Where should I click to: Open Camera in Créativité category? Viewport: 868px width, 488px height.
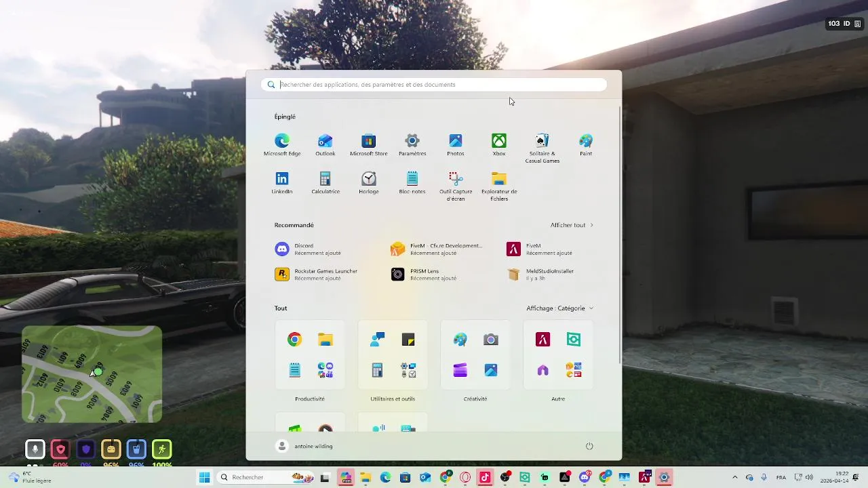point(491,340)
